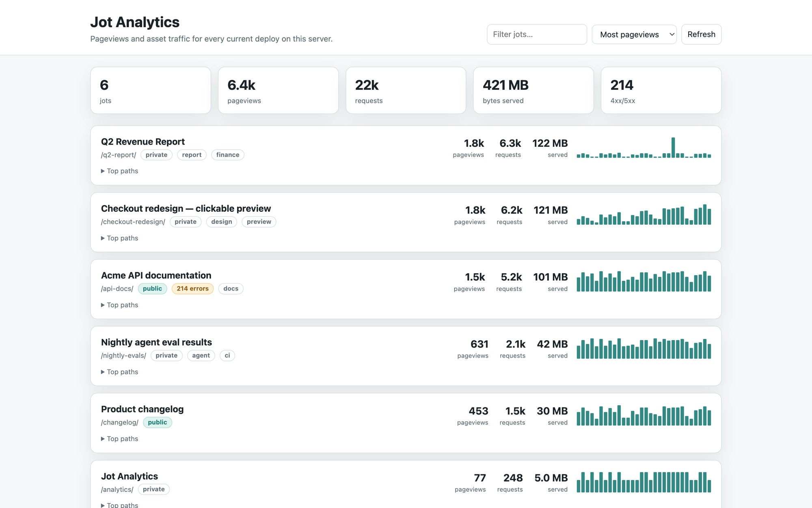Expand Top paths under Checkout redesign

tap(119, 238)
